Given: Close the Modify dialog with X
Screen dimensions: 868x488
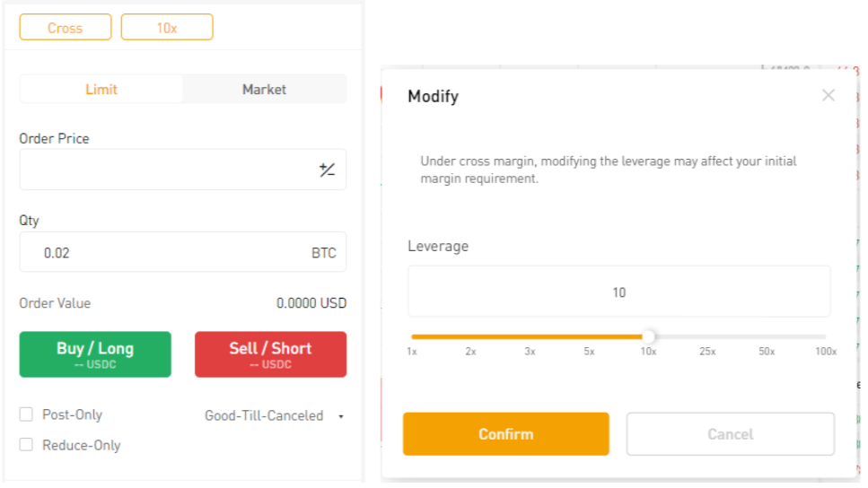Looking at the screenshot, I should pyautogui.click(x=828, y=95).
